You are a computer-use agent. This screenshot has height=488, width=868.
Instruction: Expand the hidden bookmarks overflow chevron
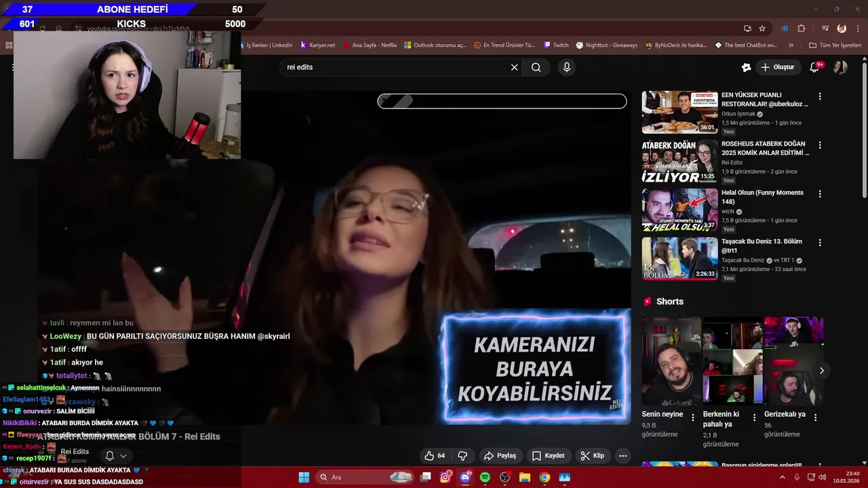pyautogui.click(x=791, y=45)
